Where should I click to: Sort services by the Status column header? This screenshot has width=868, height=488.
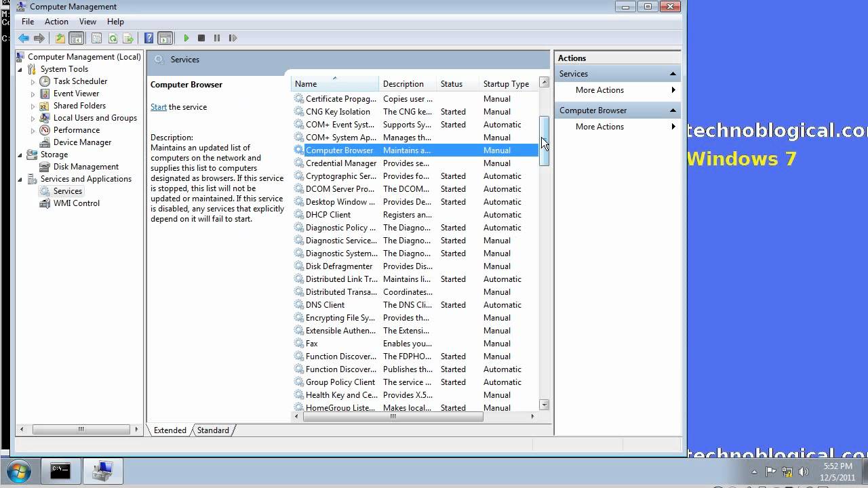[458, 84]
